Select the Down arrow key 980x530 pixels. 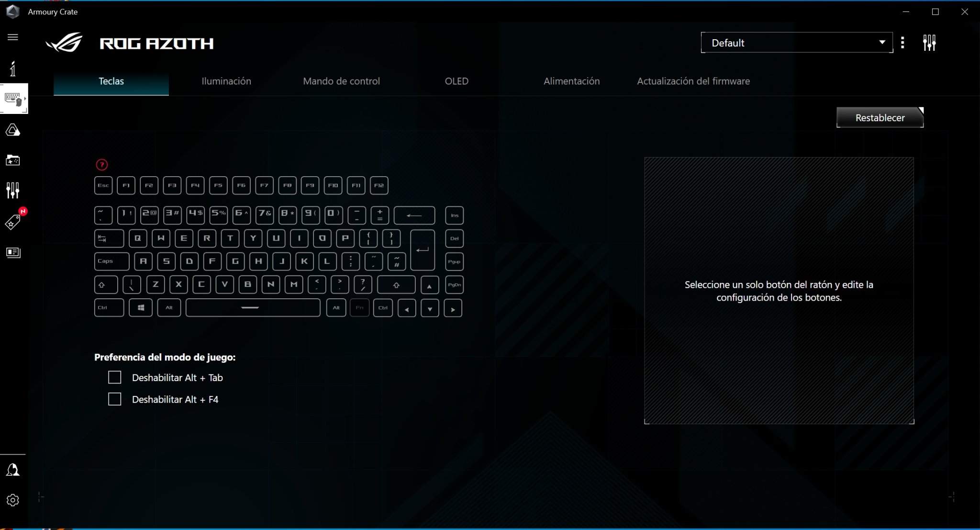coord(430,308)
